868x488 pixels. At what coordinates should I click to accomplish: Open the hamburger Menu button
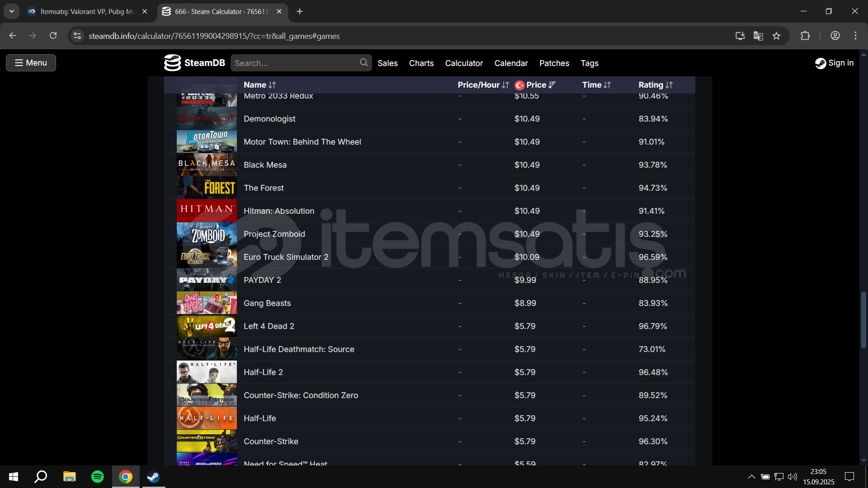[x=31, y=63]
